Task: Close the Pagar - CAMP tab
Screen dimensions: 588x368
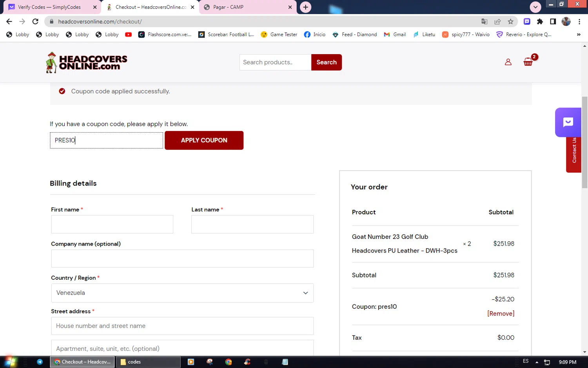Action: [x=290, y=7]
